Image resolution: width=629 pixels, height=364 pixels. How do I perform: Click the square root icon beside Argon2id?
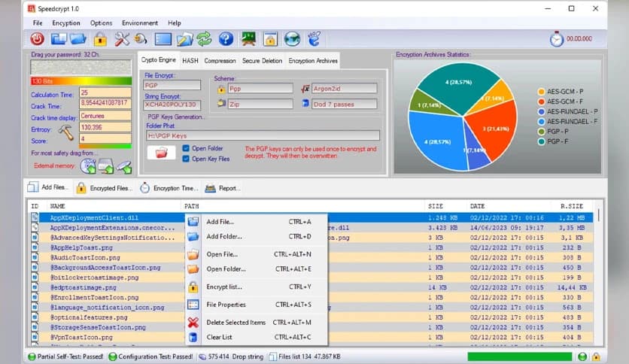coord(305,89)
